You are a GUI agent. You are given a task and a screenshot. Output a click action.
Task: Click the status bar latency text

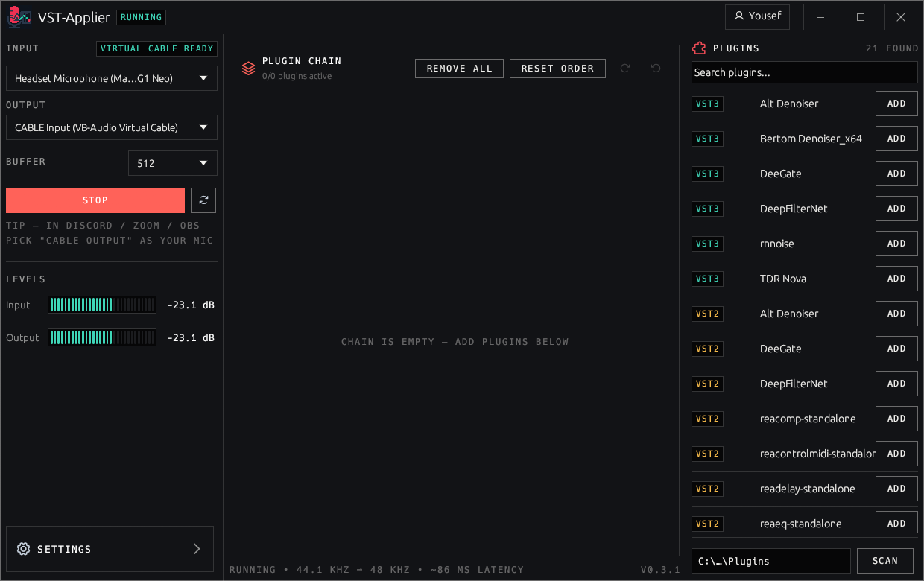click(376, 570)
